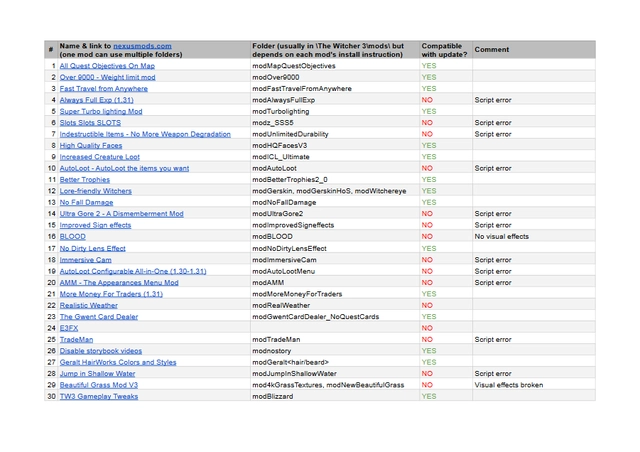640x452 pixels.
Task: Open Indestructible Items mod link
Action: pos(145,134)
